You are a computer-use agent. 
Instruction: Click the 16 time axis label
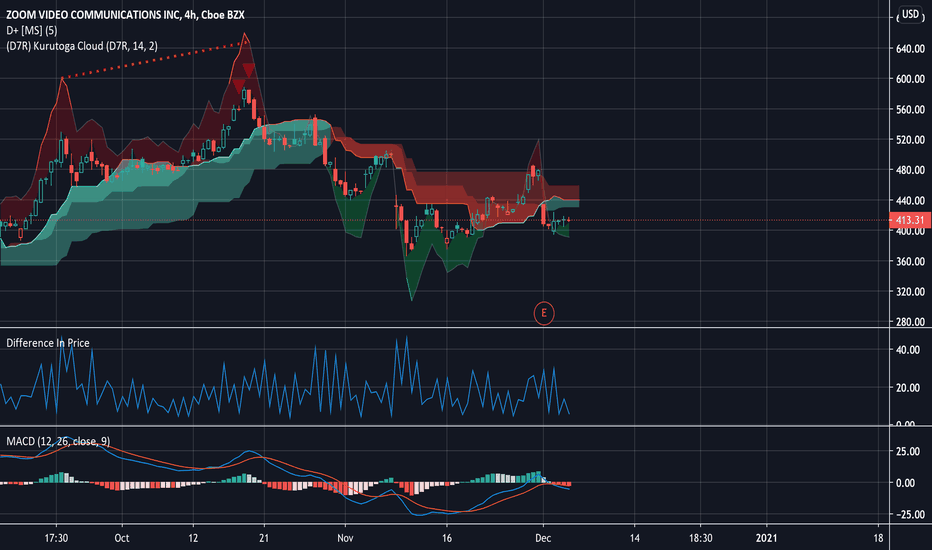447,538
